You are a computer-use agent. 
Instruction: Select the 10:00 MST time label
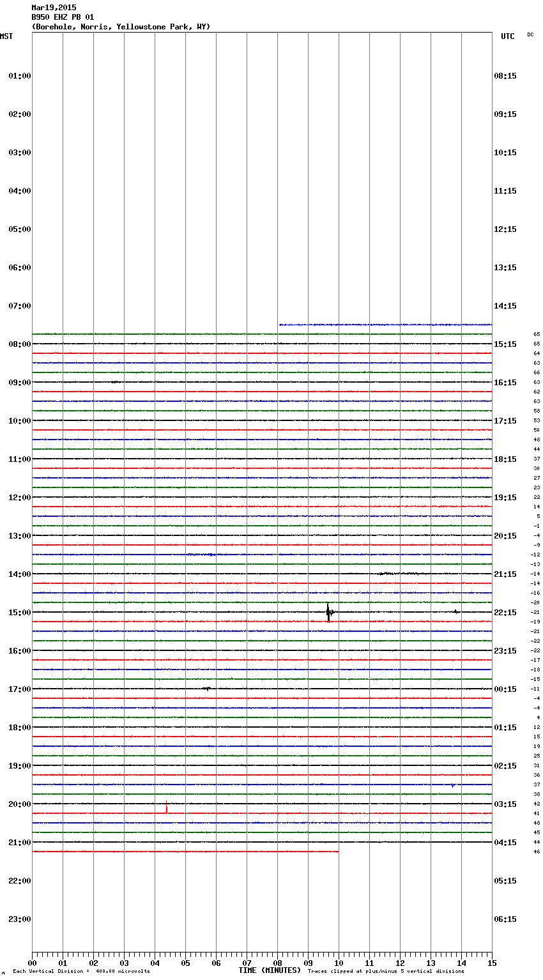click(20, 421)
